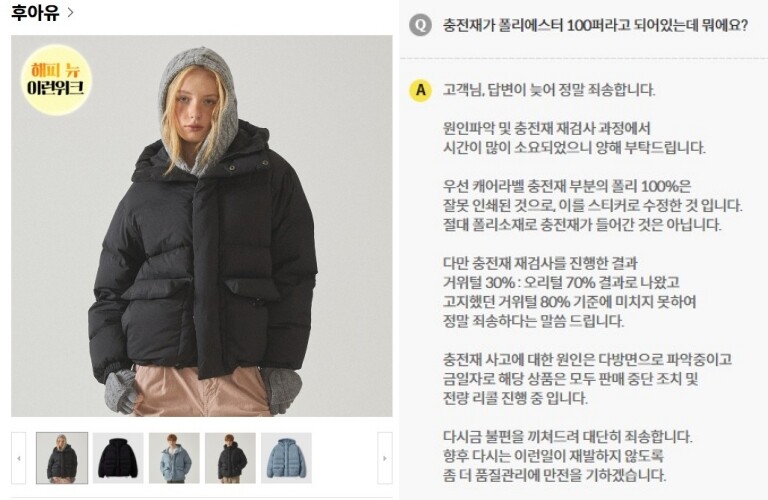Click the closing line about 품질관리에 만전
Viewport: 768px width, 500px height.
point(554,476)
